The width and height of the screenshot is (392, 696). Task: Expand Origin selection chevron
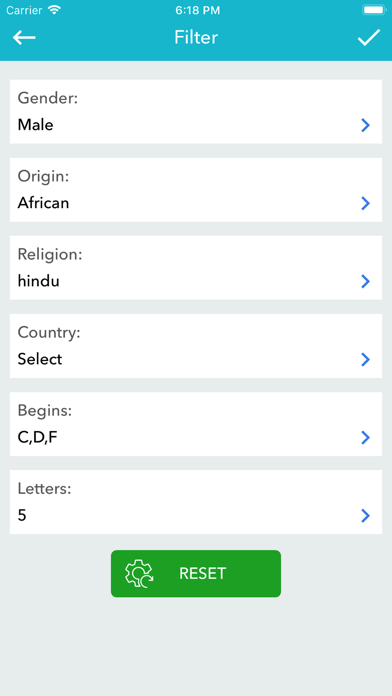click(365, 203)
